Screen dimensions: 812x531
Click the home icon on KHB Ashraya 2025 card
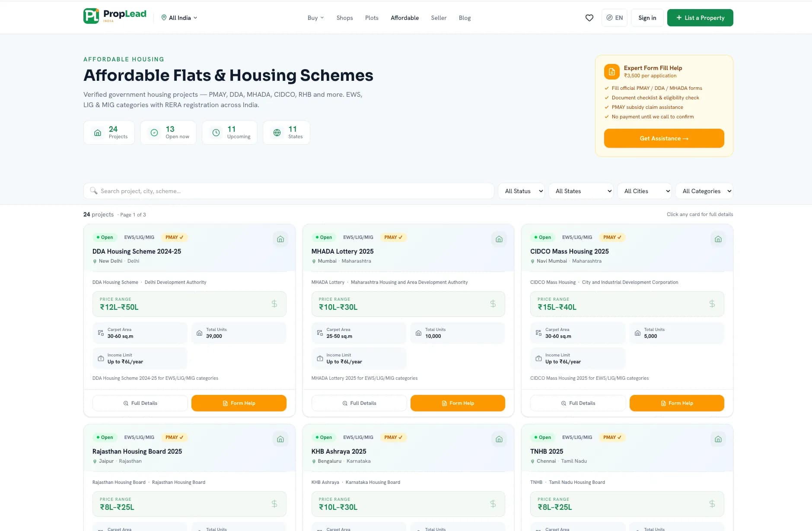499,439
